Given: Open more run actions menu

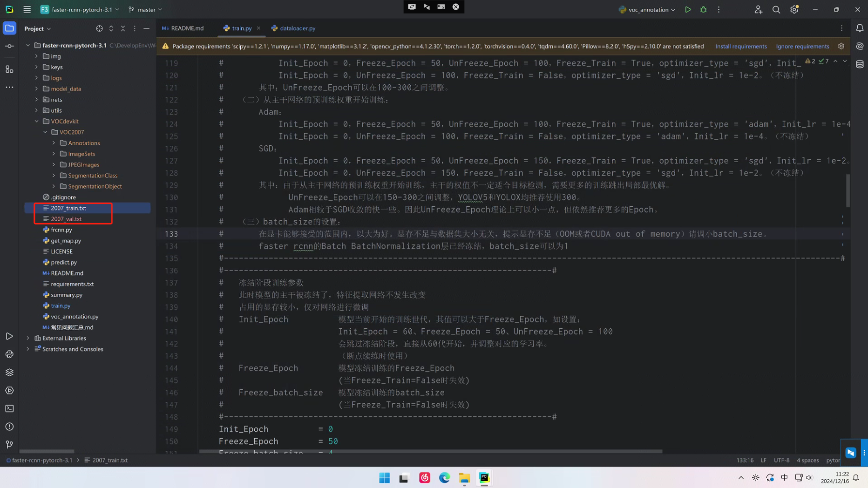Looking at the screenshot, I should pyautogui.click(x=719, y=10).
